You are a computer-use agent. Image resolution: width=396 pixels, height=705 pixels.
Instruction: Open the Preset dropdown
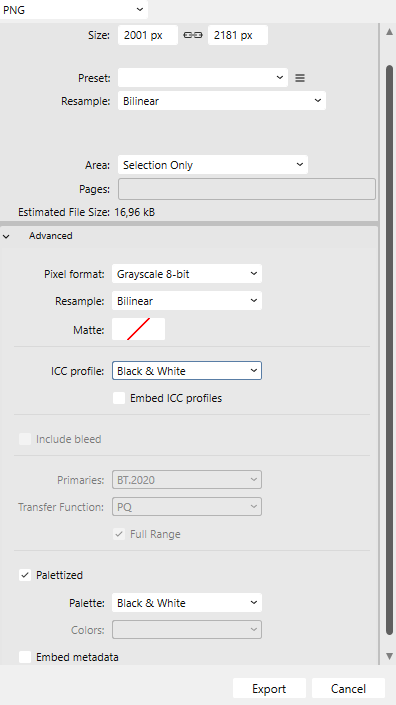(203, 78)
